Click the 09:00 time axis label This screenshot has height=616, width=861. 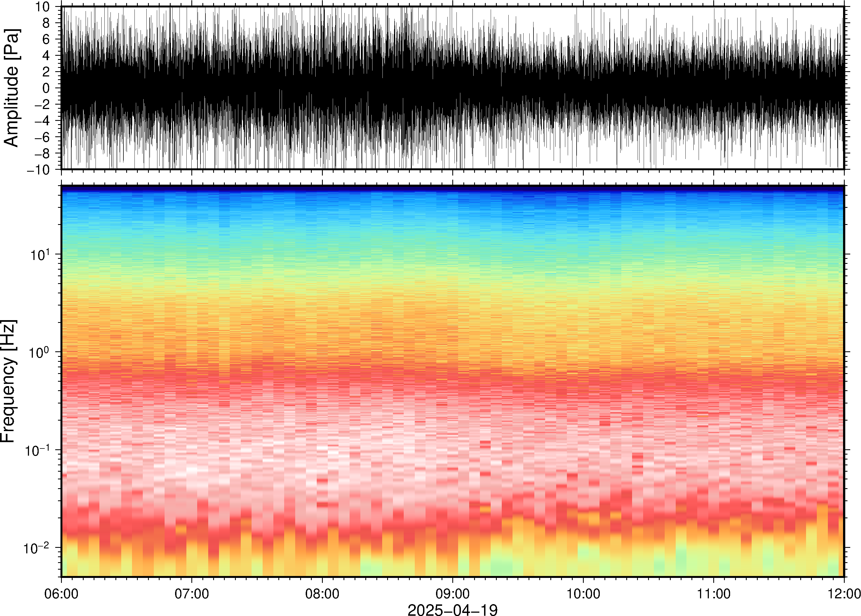tap(453, 594)
